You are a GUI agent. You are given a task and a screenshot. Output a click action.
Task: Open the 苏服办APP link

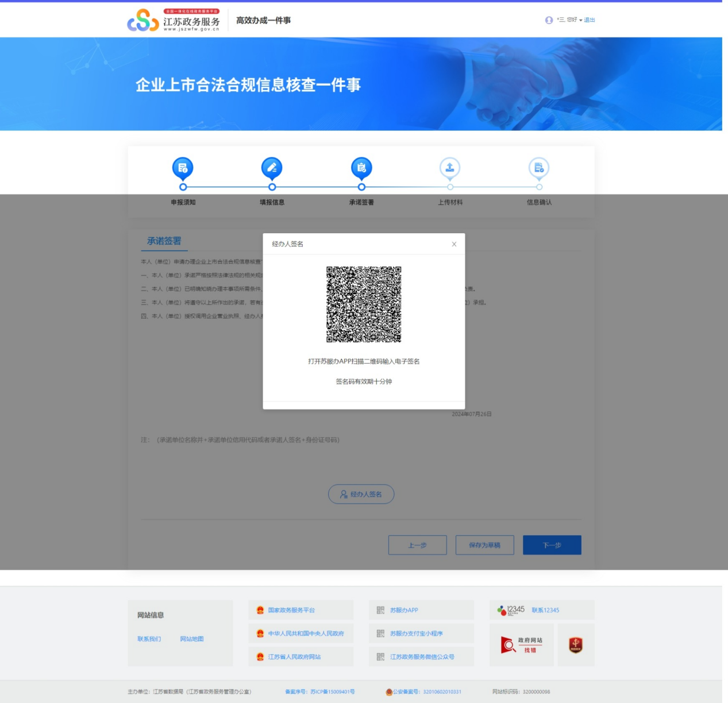point(405,610)
